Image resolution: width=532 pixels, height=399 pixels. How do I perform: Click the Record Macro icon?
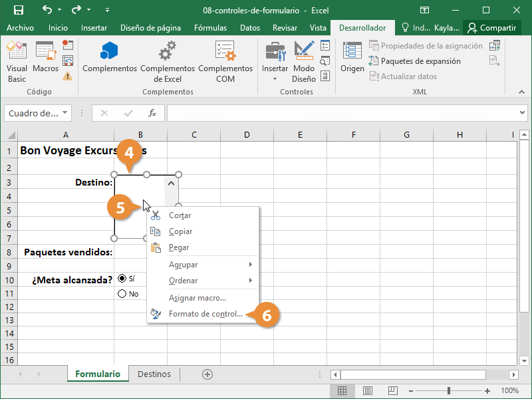point(68,45)
